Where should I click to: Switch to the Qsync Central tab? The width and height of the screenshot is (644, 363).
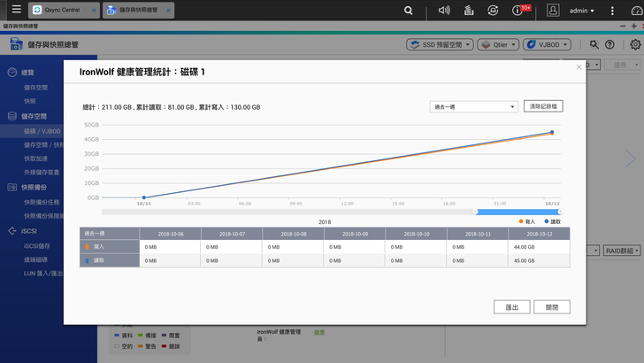(62, 11)
